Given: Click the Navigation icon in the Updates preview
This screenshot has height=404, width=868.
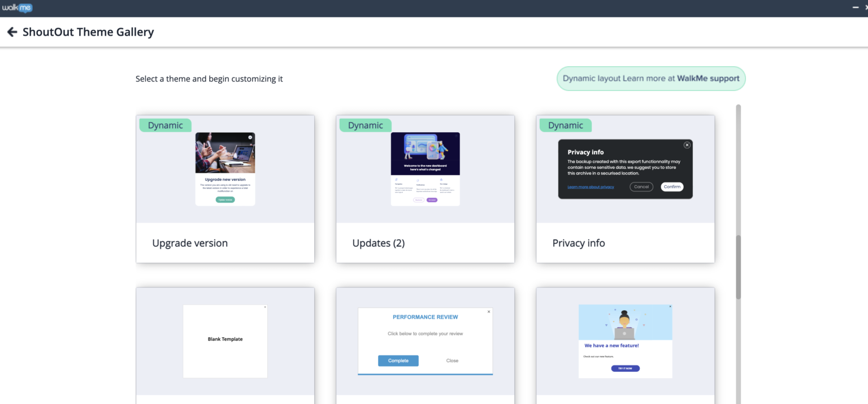Looking at the screenshot, I should (396, 180).
